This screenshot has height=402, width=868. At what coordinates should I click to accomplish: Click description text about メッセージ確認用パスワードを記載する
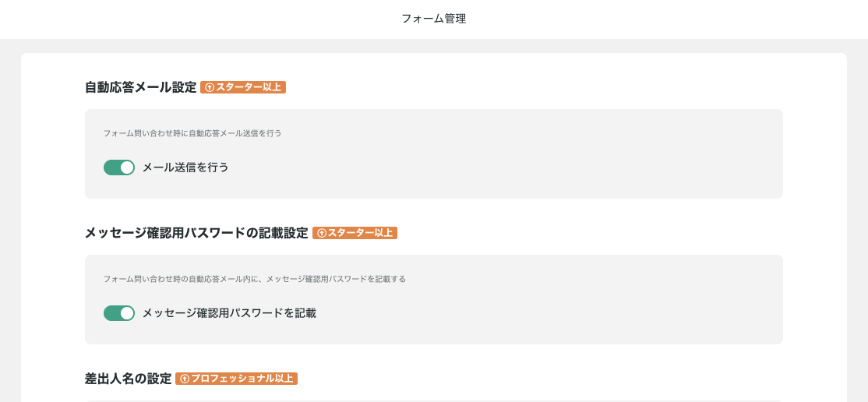coord(255,279)
